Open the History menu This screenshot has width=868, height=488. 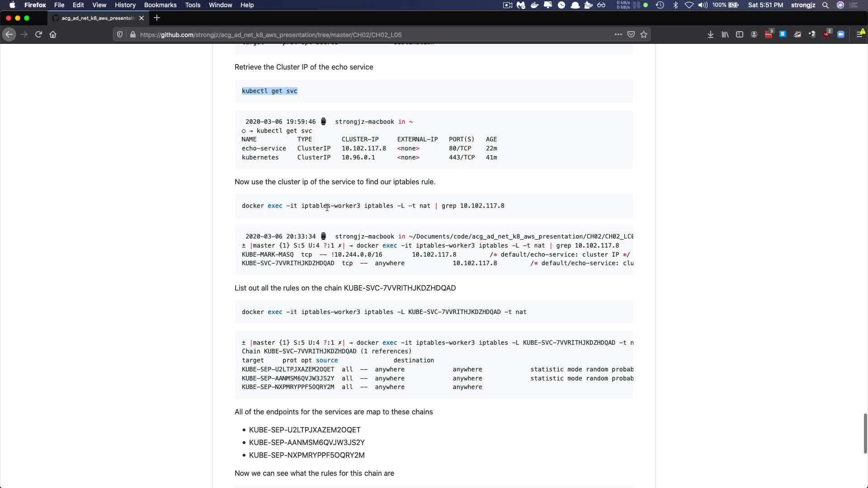(125, 5)
